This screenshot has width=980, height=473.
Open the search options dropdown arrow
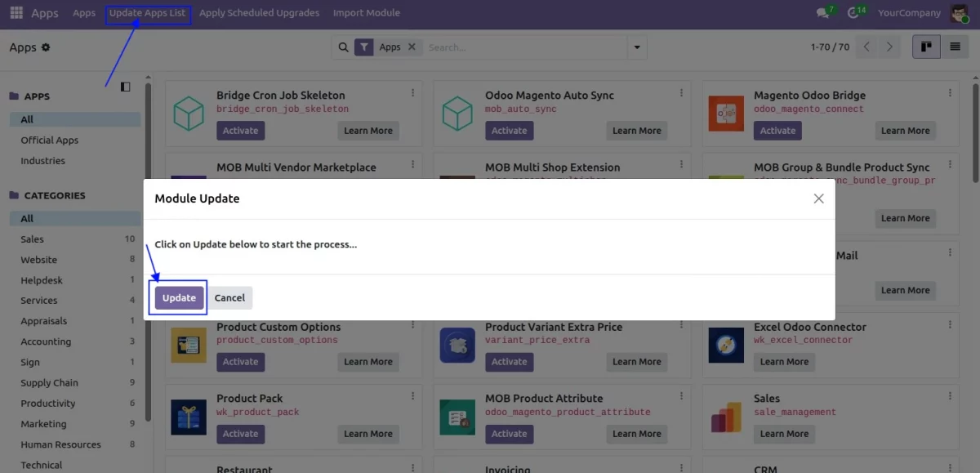click(638, 47)
